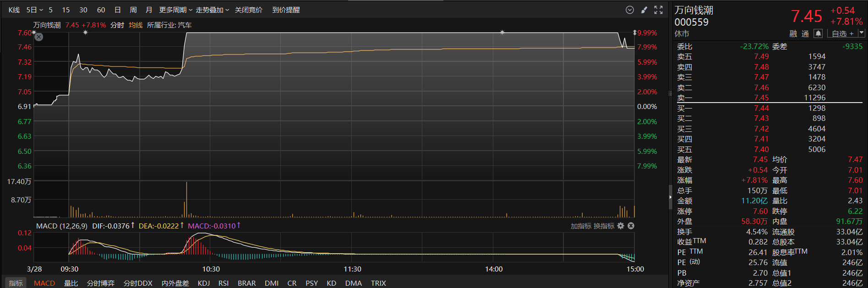Click the 指标 button in bottom bar
The width and height of the screenshot is (868, 288).
[16, 283]
